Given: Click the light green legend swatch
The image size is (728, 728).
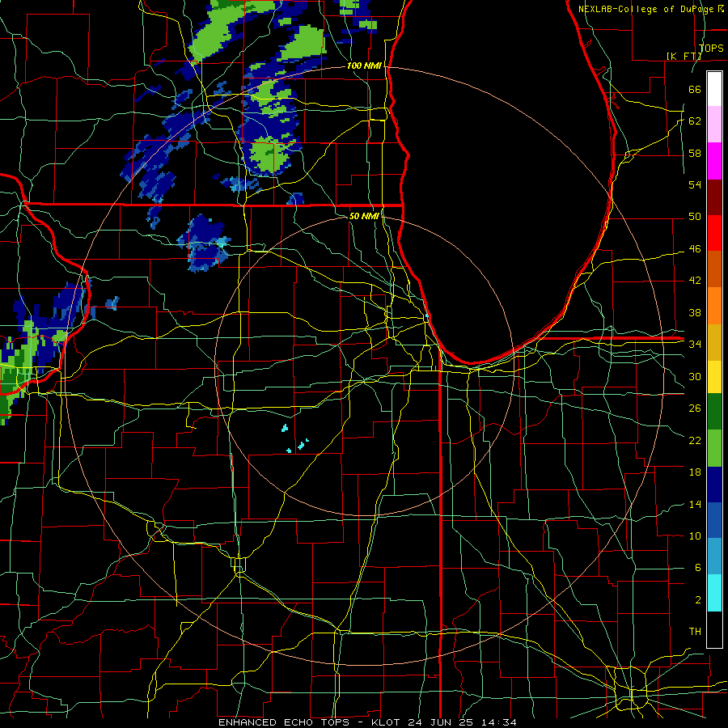Looking at the screenshot, I should [714, 448].
